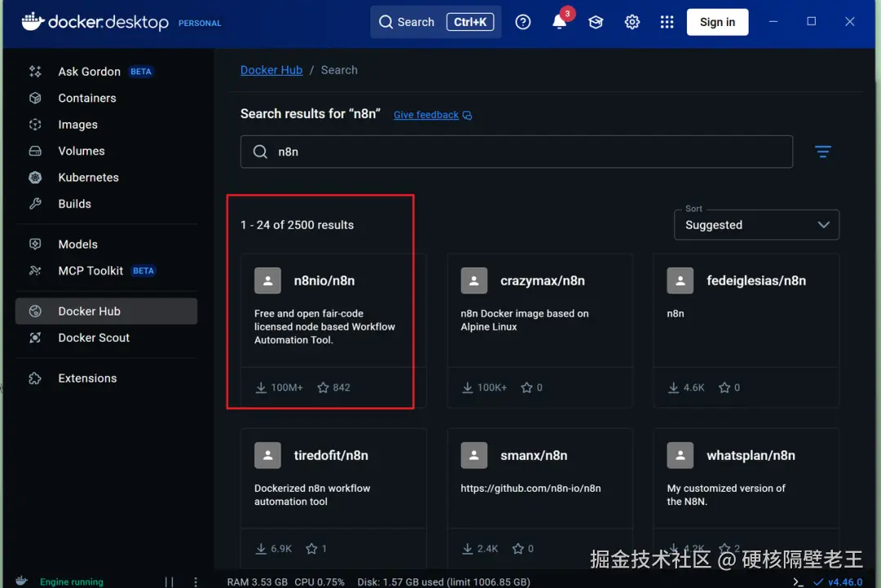Click the Containers cube icon
The height and width of the screenshot is (588, 881).
(35, 98)
